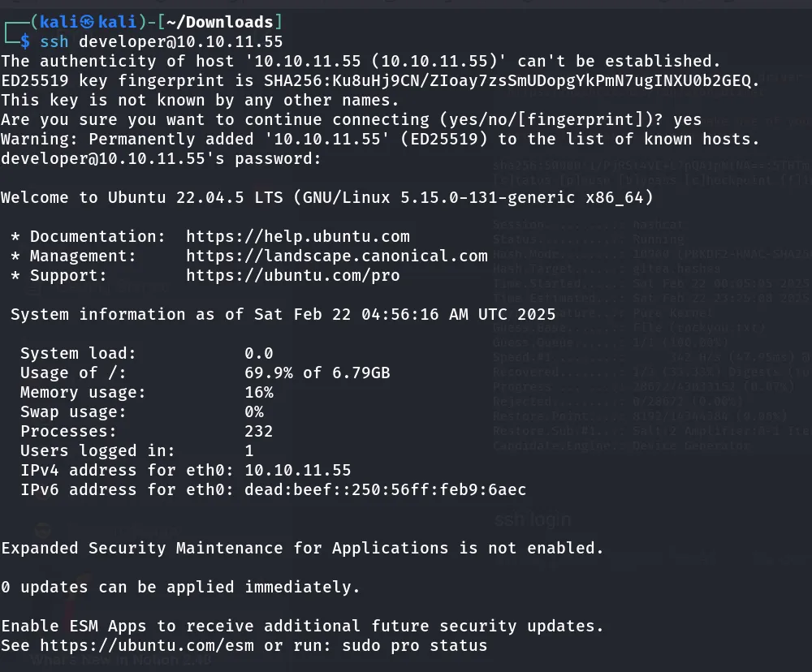The width and height of the screenshot is (812, 672).
Task: Click the Users logged in value 1
Action: tap(249, 450)
